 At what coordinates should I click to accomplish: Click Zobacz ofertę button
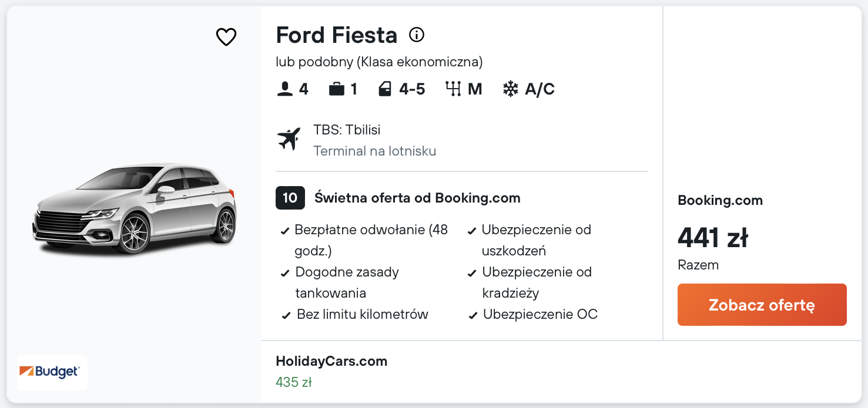point(762,305)
